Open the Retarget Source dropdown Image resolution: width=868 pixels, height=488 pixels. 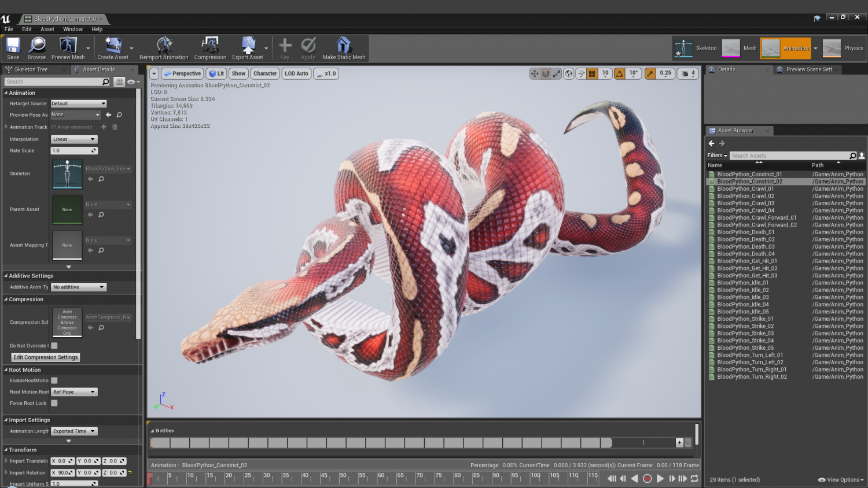(x=79, y=103)
